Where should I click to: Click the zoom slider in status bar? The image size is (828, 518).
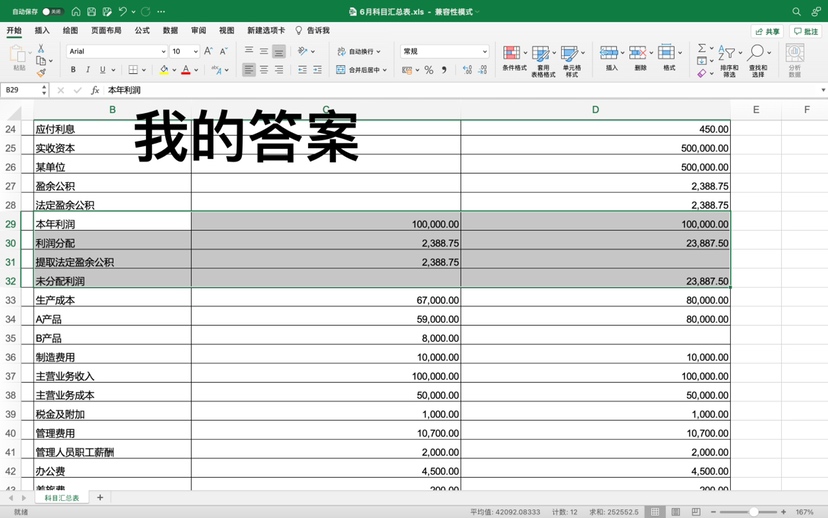click(x=754, y=512)
